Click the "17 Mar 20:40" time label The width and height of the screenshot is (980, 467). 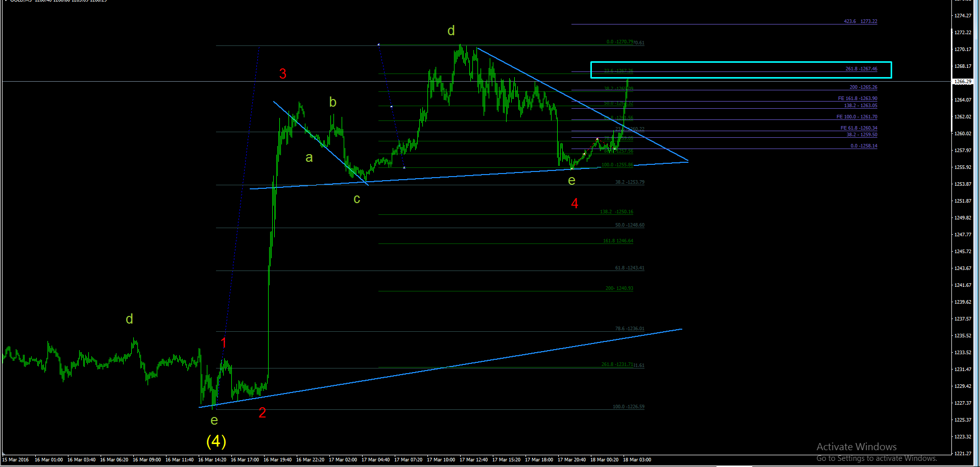[x=571, y=460]
